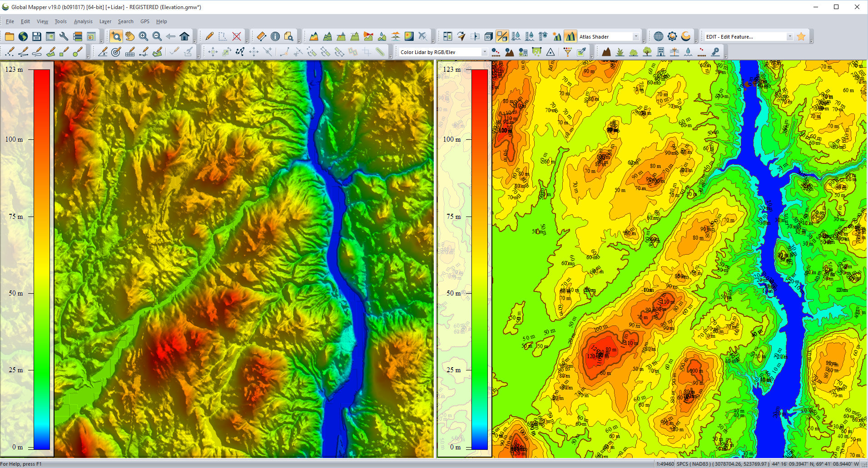The height and width of the screenshot is (468, 868).
Task: Open the 3D view cube icon
Action: tap(489, 37)
